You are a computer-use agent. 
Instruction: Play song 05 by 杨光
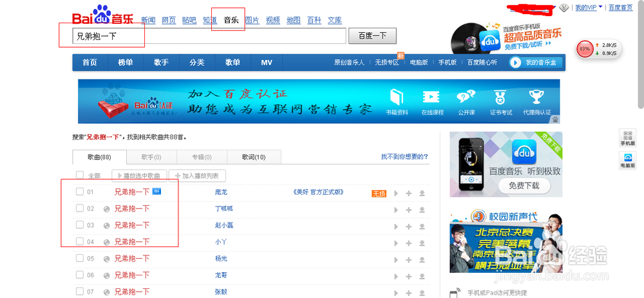pyautogui.click(x=396, y=260)
